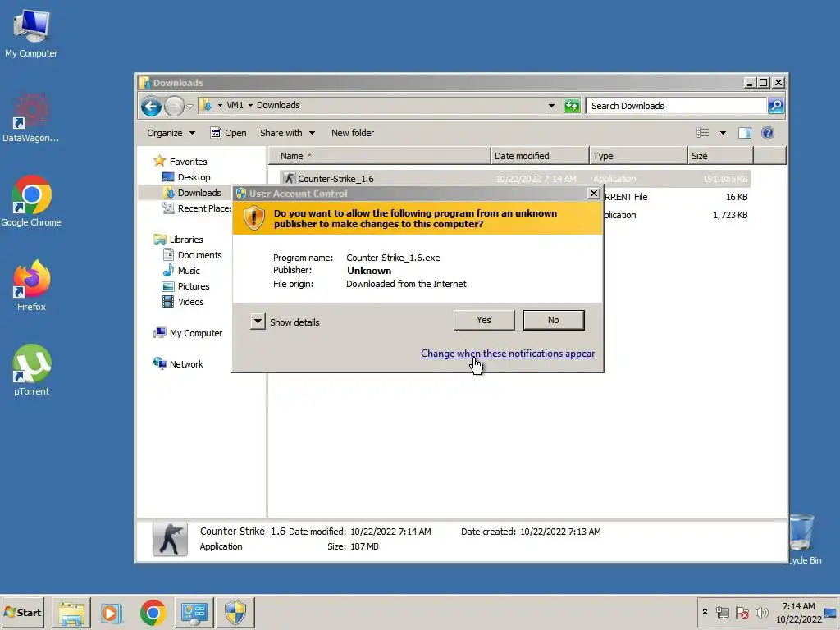Sort by the Type column header
840x630 pixels.
tap(638, 156)
